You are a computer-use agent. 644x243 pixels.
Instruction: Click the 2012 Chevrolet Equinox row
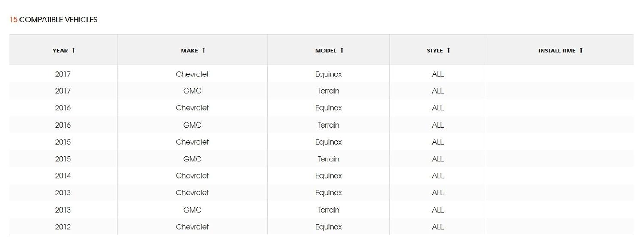click(192, 227)
